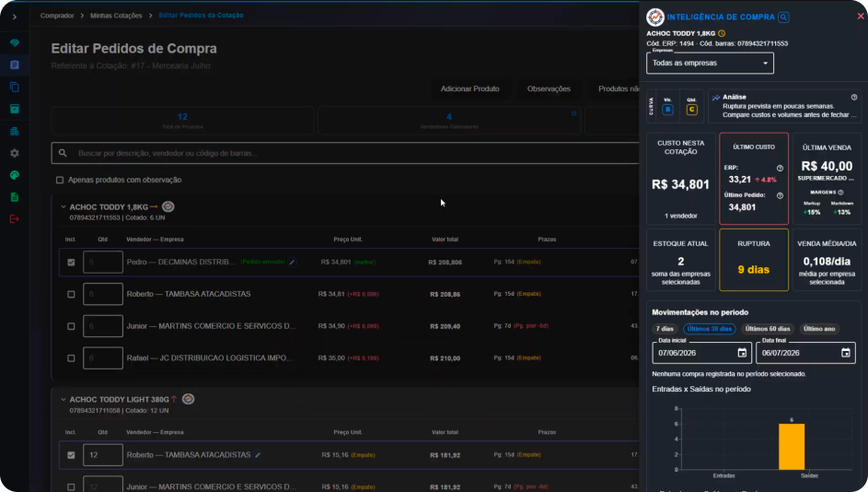Click the help icon beside ERP cost
This screenshot has width=868, height=492.
780,168
